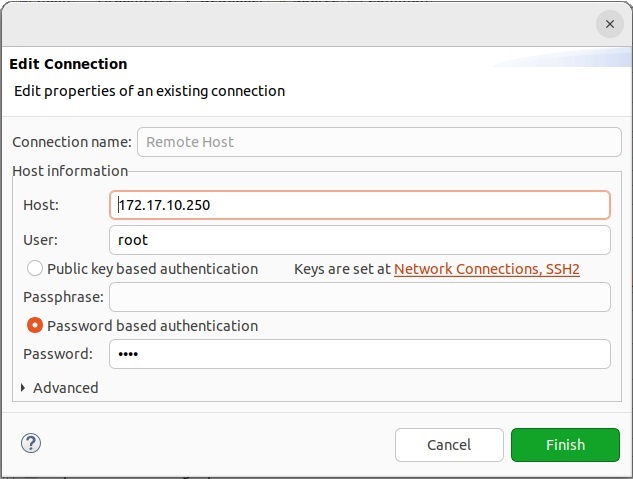Click into the User text field
The height and width of the screenshot is (479, 633).
tap(359, 240)
